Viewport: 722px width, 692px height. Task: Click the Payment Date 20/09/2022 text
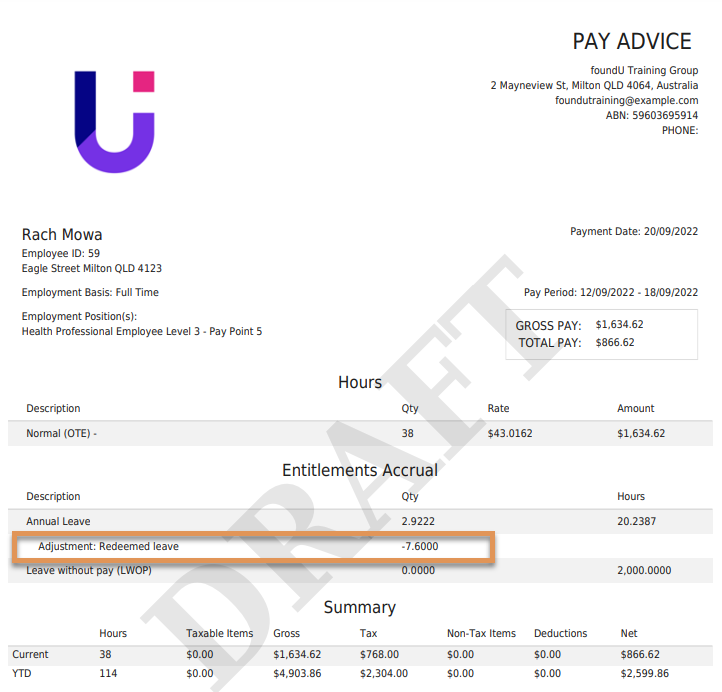tap(634, 232)
